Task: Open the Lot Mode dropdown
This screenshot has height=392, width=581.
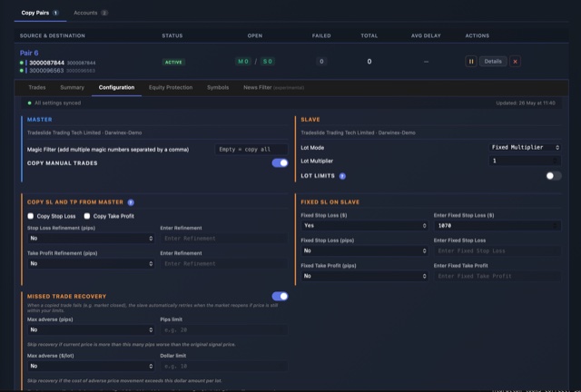Action: [x=525, y=148]
